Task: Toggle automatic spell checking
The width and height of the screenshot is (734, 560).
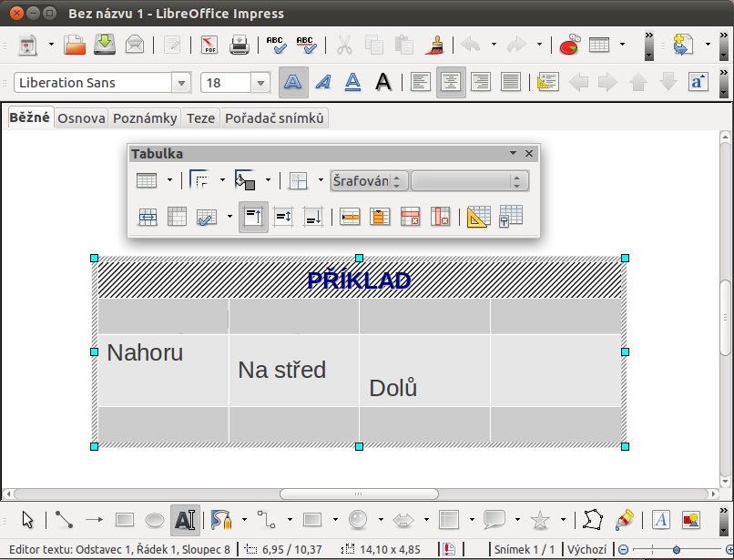Action: (307, 45)
